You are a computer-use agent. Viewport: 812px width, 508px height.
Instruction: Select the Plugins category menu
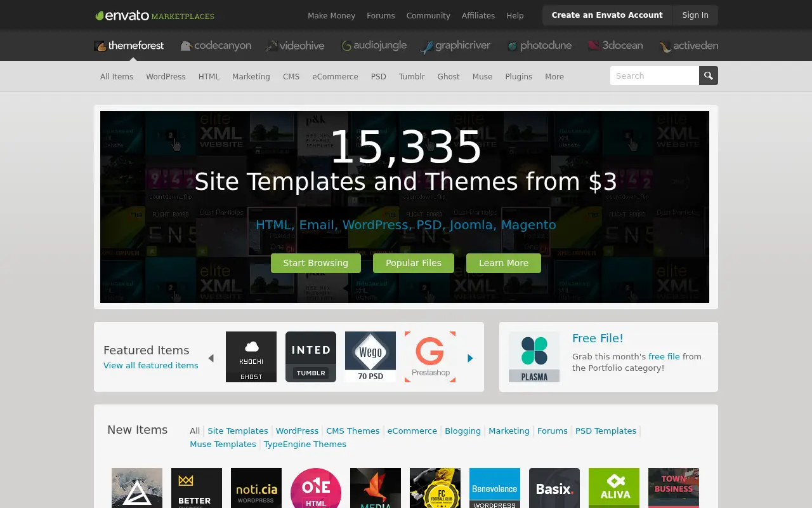[518, 76]
